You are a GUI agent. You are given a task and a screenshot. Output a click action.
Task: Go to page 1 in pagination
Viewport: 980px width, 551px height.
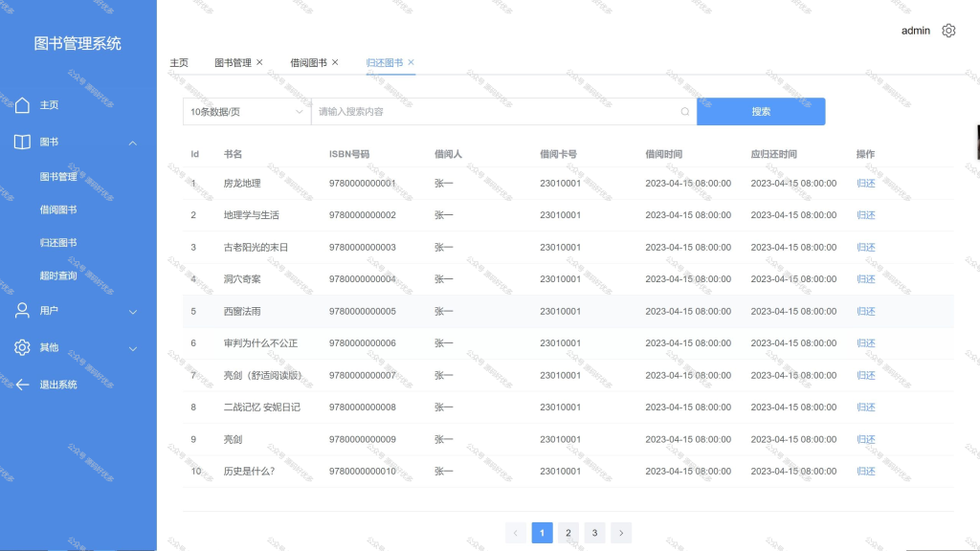click(542, 533)
